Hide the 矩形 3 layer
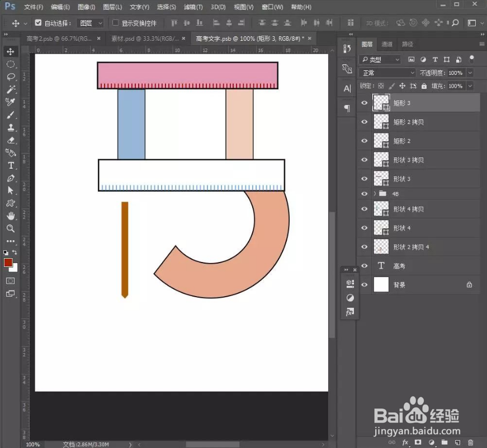 (x=365, y=103)
